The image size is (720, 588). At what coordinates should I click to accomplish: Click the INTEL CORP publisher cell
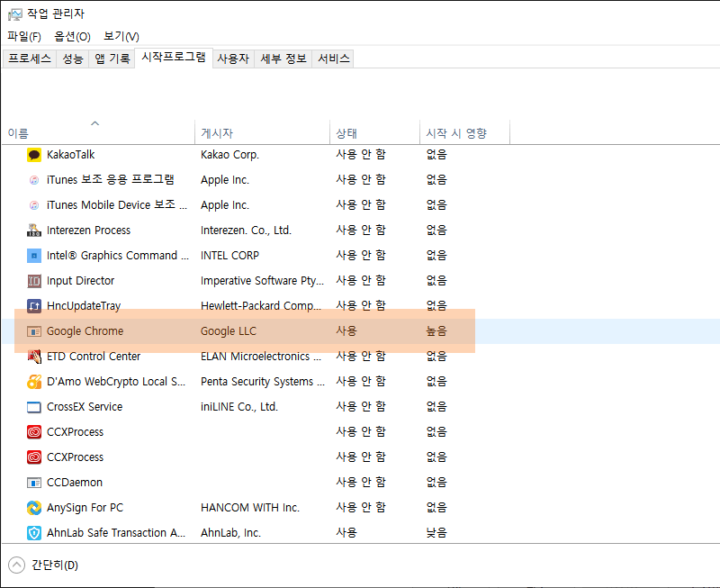tap(229, 256)
